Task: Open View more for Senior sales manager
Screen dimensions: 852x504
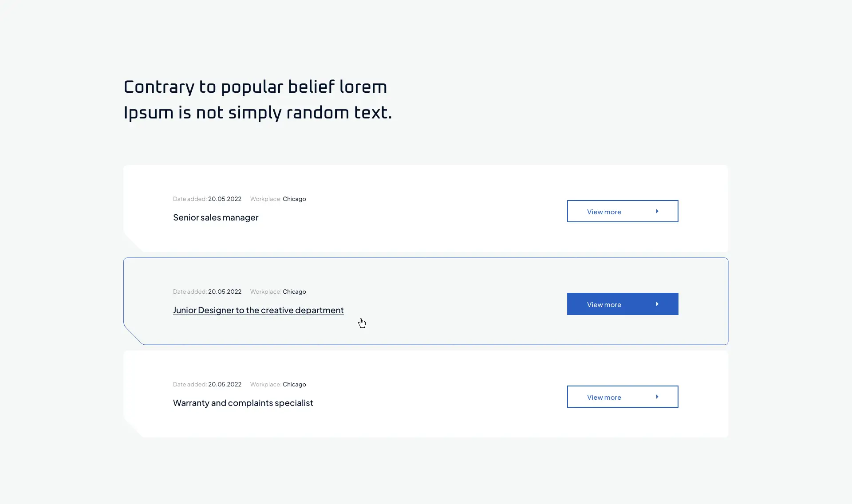Action: [x=623, y=211]
